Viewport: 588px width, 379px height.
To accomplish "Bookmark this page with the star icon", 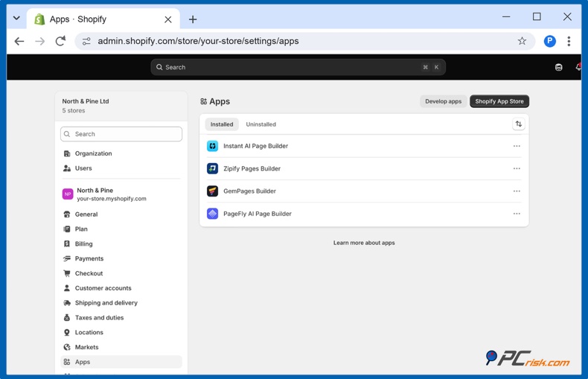I will (x=522, y=41).
